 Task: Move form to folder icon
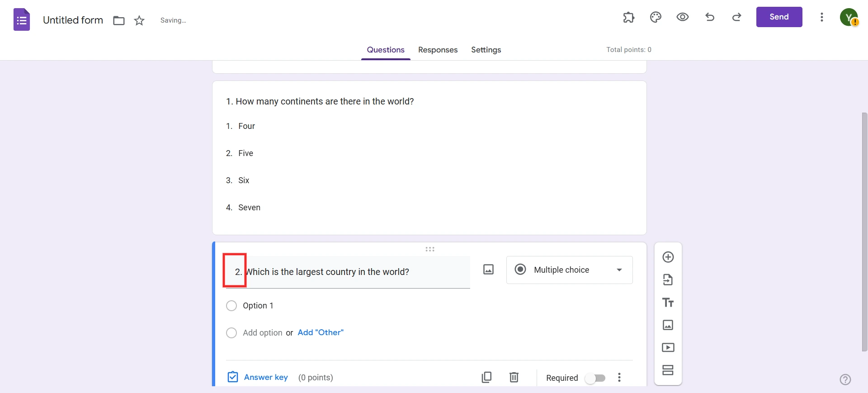tap(119, 20)
